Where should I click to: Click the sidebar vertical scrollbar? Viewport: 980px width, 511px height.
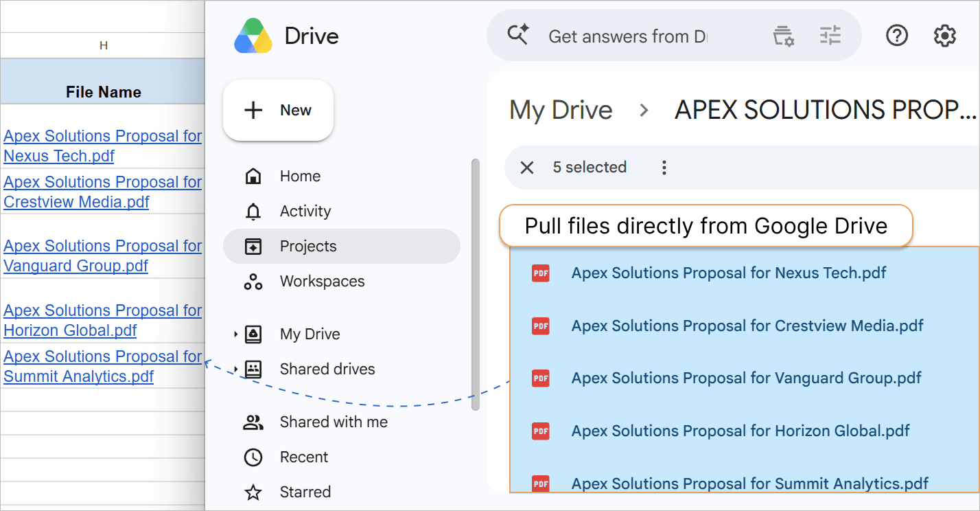click(x=475, y=285)
